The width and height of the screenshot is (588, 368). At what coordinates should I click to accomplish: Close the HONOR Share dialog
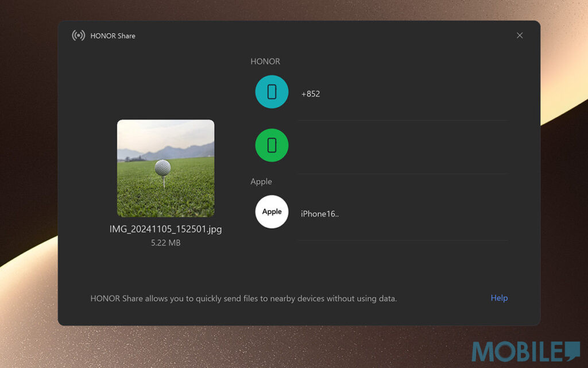pyautogui.click(x=519, y=35)
